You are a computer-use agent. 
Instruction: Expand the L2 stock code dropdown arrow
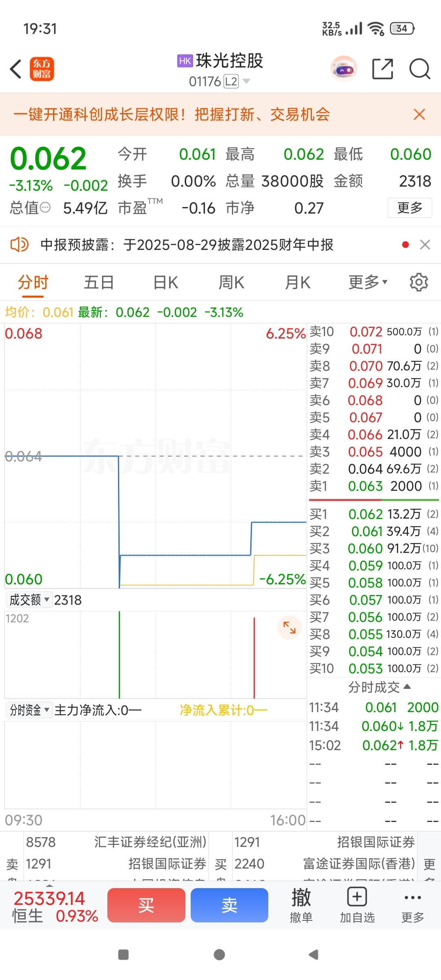(246, 81)
